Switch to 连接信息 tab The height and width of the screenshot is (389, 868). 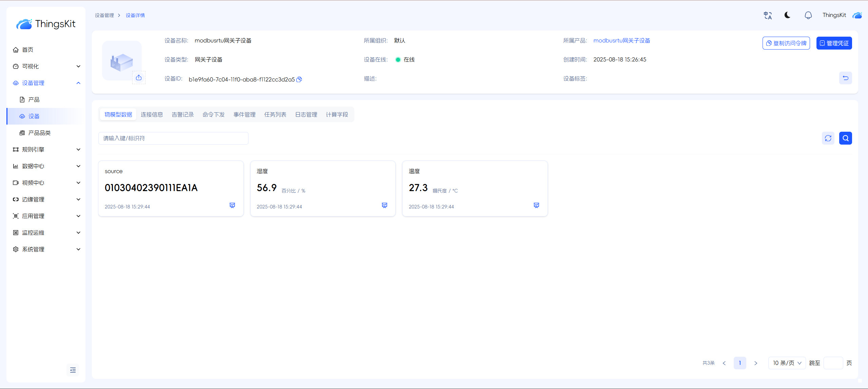[152, 114]
